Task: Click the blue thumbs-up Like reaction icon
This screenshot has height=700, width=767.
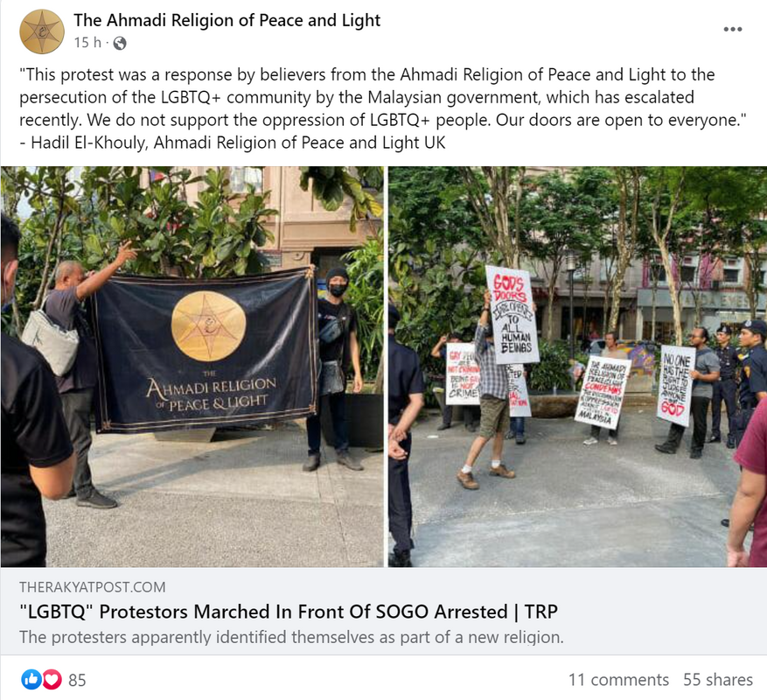Action: coord(31,680)
